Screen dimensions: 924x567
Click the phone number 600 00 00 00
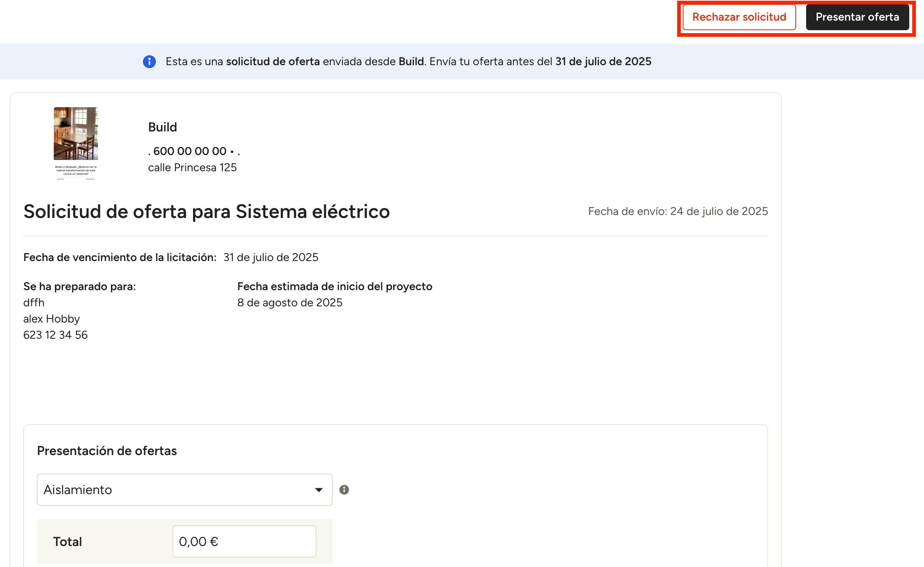coord(190,151)
